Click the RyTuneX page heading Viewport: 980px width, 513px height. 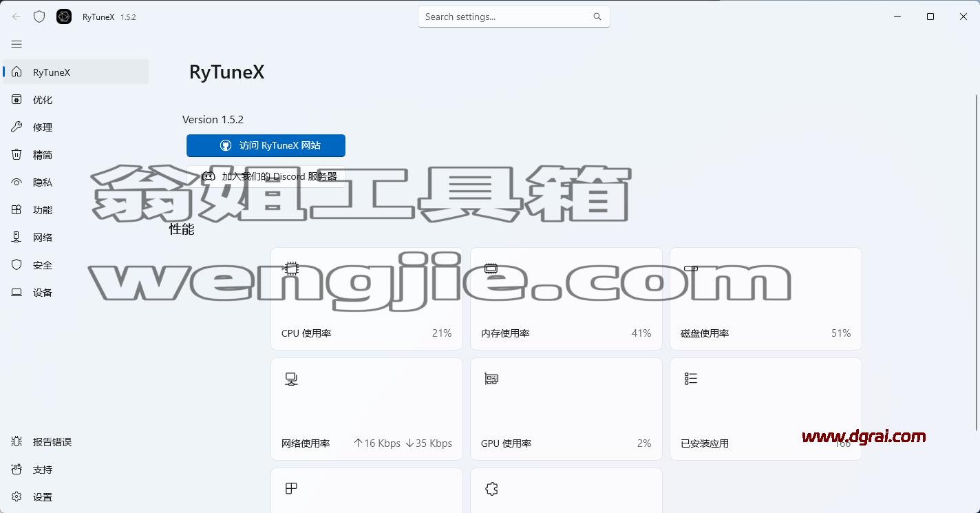pyautogui.click(x=227, y=72)
